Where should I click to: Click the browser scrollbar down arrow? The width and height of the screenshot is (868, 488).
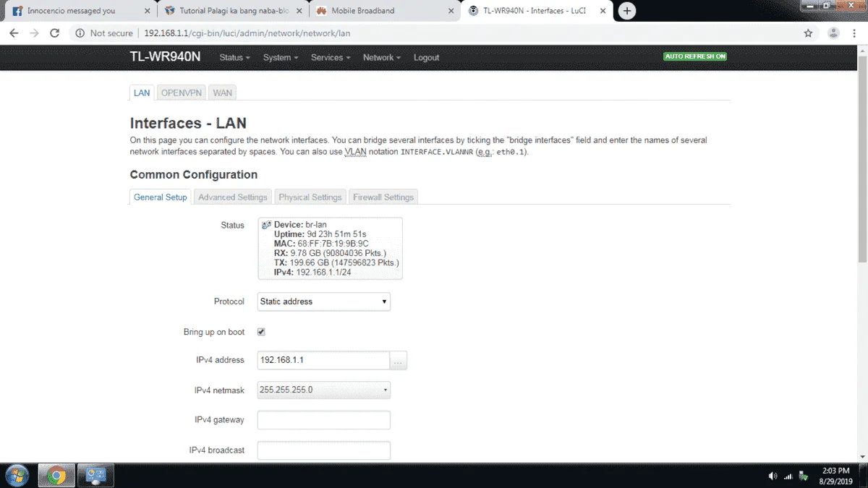pyautogui.click(x=862, y=456)
